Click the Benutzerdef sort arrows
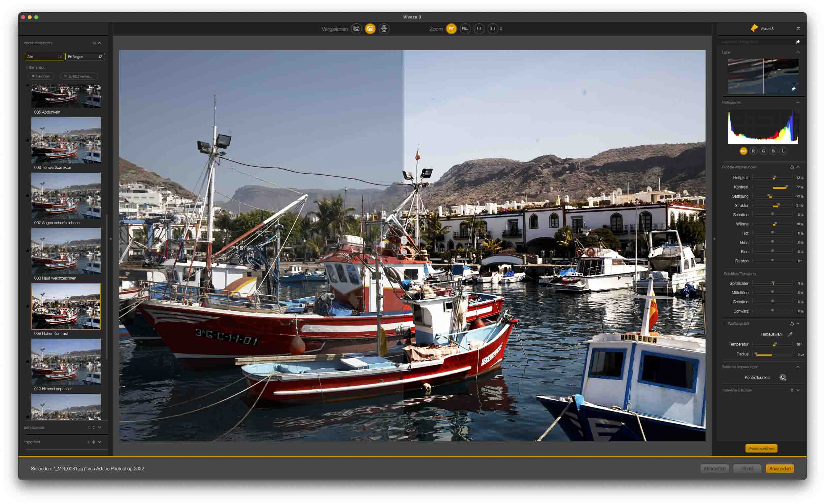This screenshot has height=504, width=825. click(94, 427)
